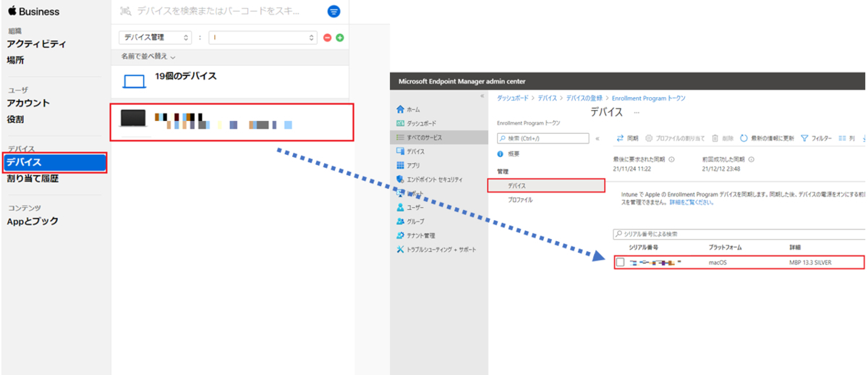This screenshot has width=868, height=375.
Task: Open Appとブック in Apple Business sidebar
Action: (x=33, y=222)
